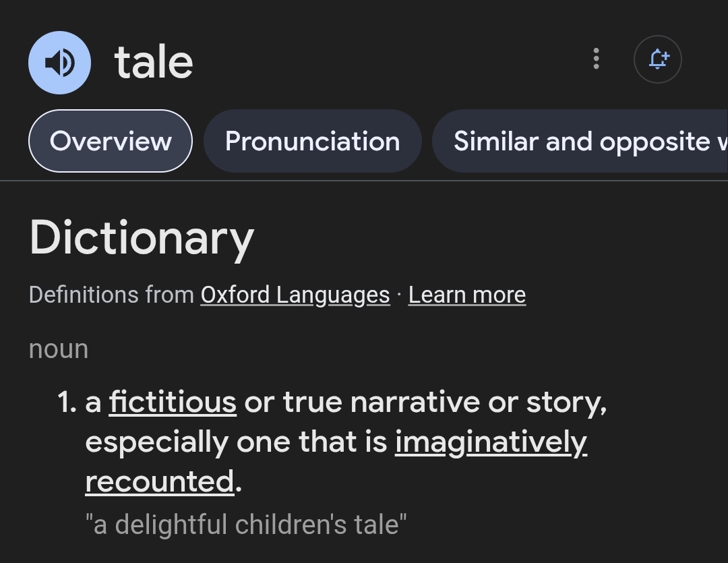Tap the Definitions from text label
The height and width of the screenshot is (563, 728).
click(111, 295)
